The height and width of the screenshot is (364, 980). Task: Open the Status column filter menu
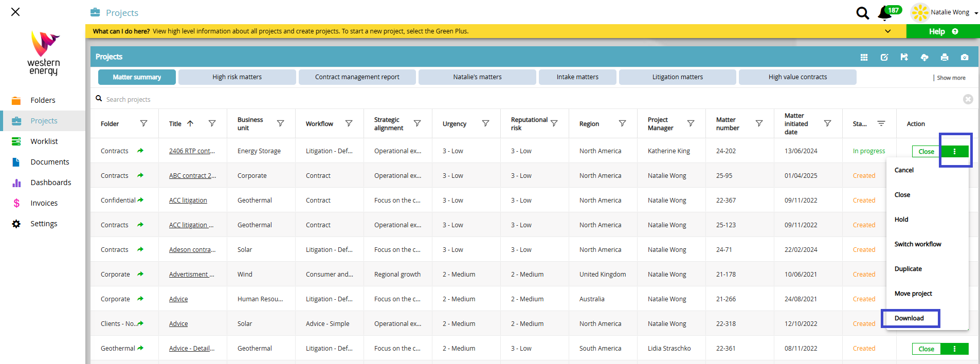click(x=881, y=123)
